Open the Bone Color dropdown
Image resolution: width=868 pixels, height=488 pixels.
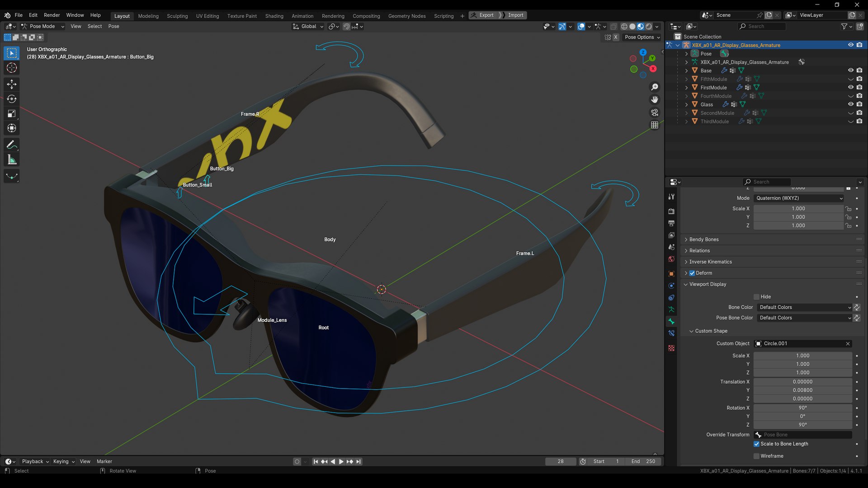[804, 307]
